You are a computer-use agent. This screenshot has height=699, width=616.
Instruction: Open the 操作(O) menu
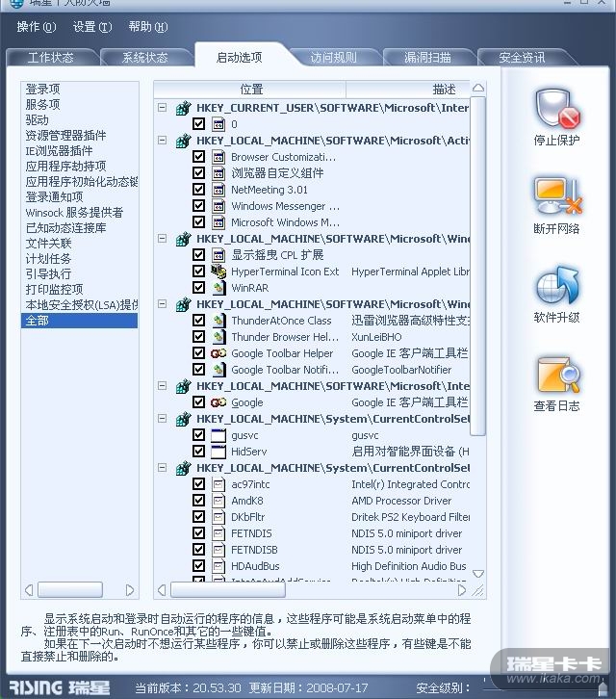[x=37, y=27]
